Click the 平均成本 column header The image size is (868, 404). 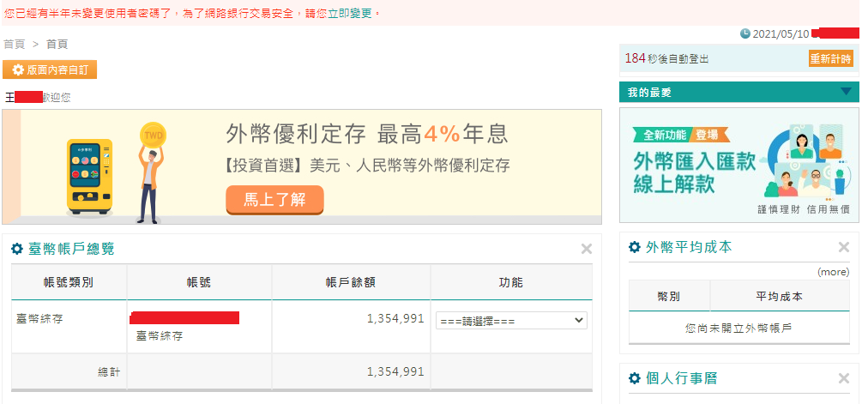(779, 296)
